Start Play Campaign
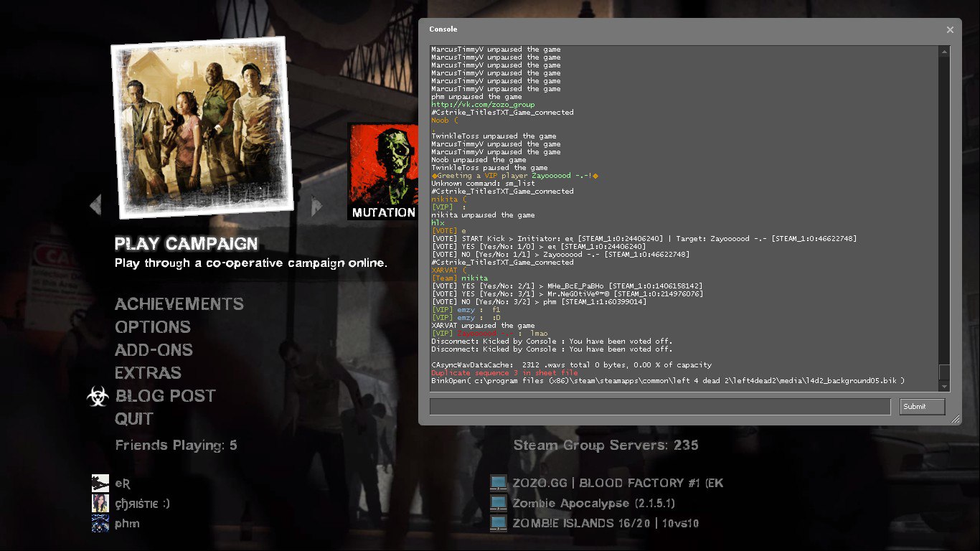 coord(186,244)
